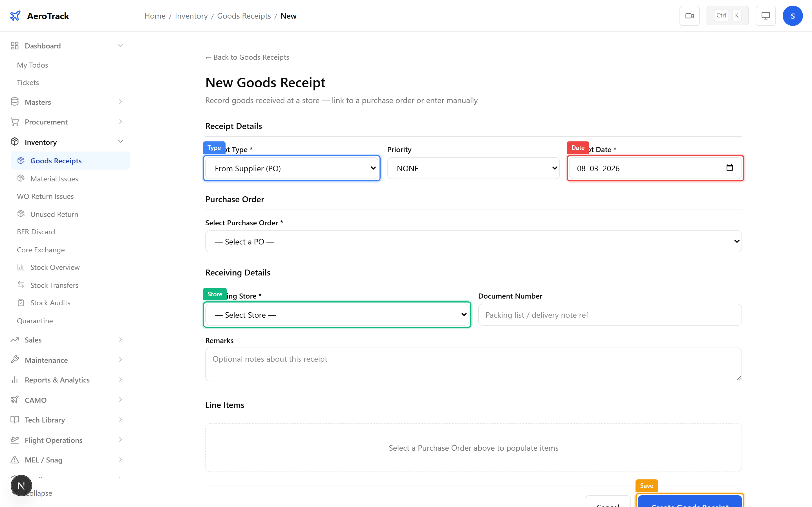Open the display/monitor icon in top bar
812x507 pixels.
(765, 15)
